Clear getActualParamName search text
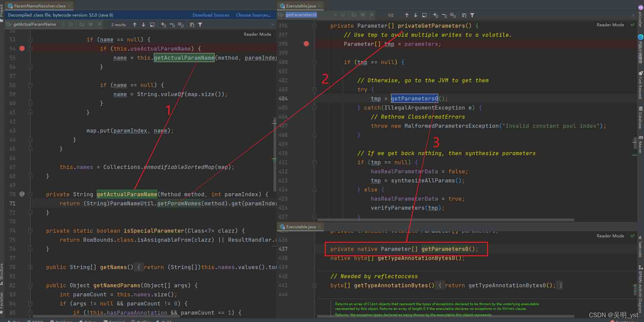The width and height of the screenshot is (644, 322). tap(63, 24)
